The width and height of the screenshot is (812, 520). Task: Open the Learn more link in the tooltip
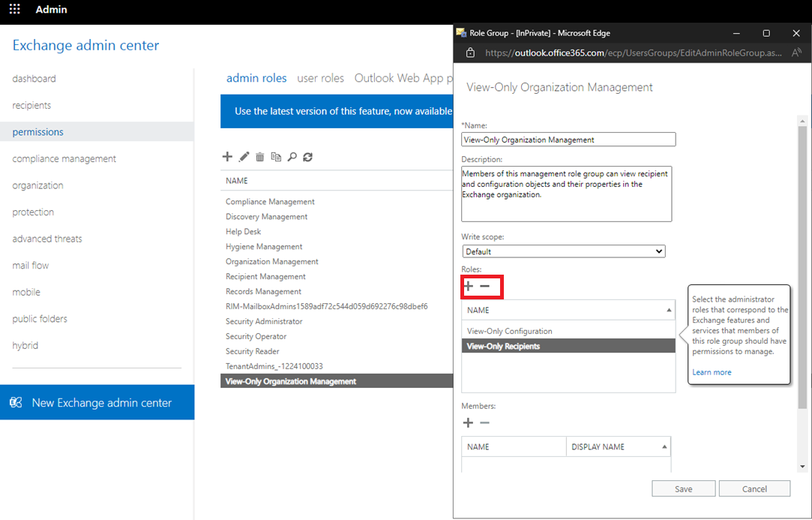pos(712,372)
